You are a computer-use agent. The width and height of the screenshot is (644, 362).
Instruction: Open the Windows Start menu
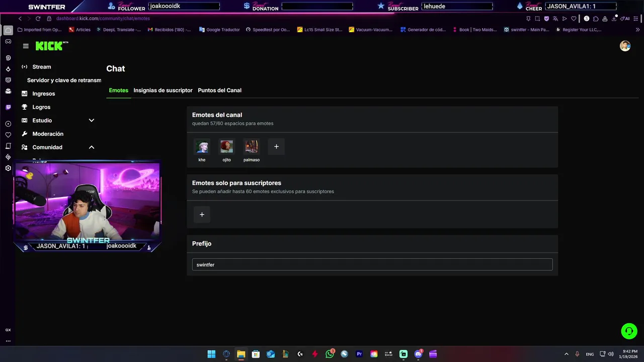(211, 354)
